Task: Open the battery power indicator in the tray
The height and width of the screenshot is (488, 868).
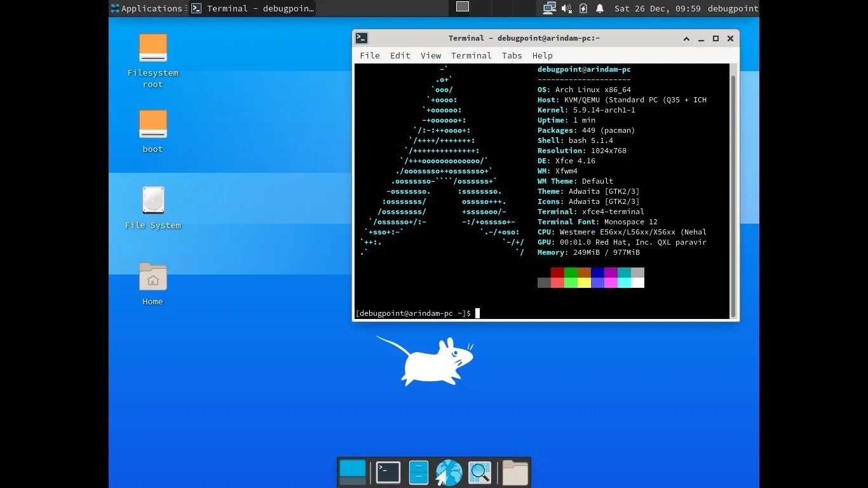Action: click(x=583, y=8)
